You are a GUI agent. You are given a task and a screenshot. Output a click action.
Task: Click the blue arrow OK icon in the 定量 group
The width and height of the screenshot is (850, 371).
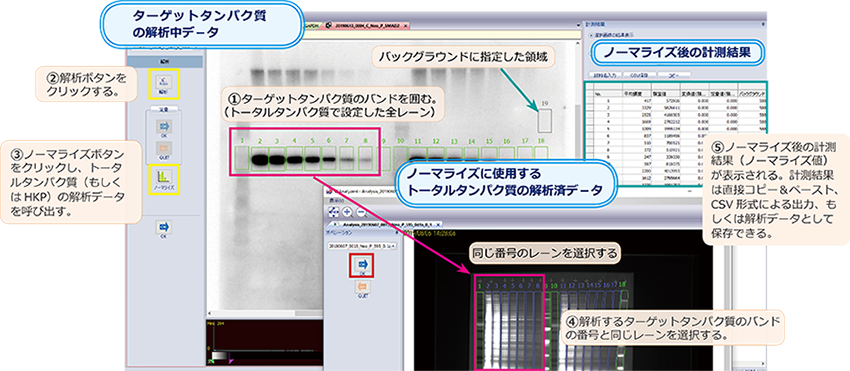click(163, 125)
